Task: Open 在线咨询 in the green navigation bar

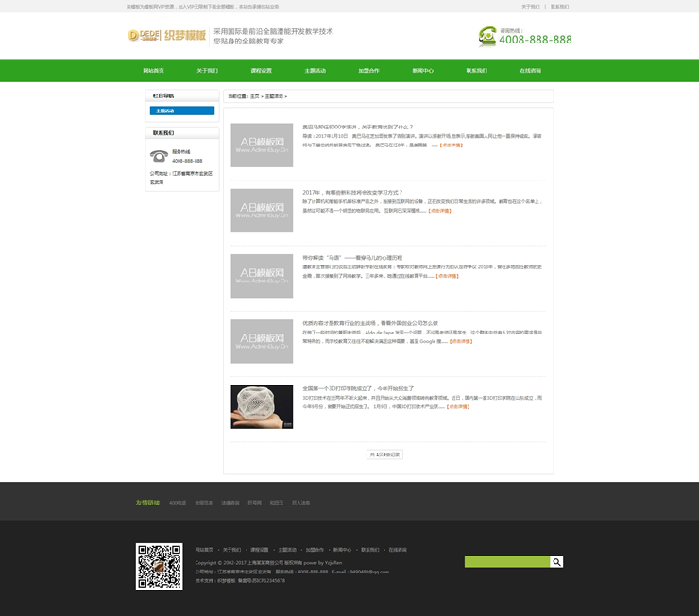Action: (530, 71)
